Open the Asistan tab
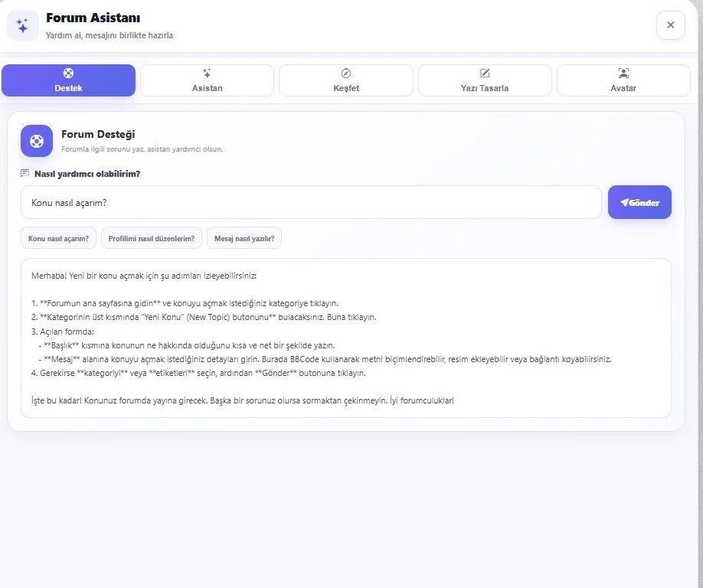 (207, 80)
